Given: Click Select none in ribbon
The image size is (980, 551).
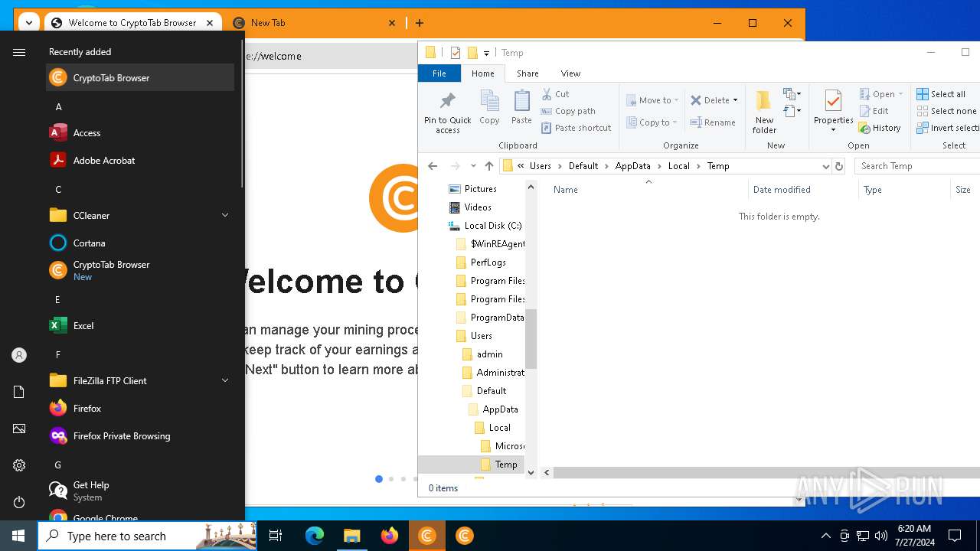Looking at the screenshot, I should tap(946, 111).
